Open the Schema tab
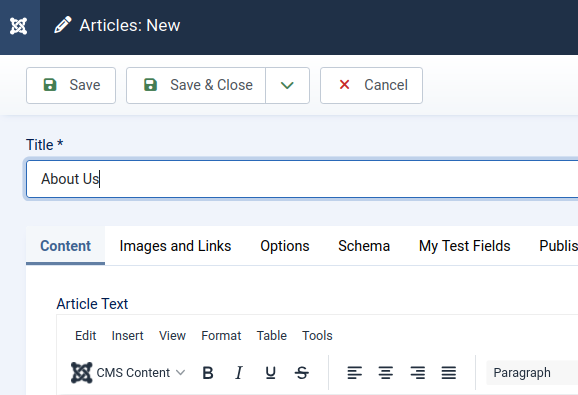Viewport: 578px width, 395px height. pos(364,246)
